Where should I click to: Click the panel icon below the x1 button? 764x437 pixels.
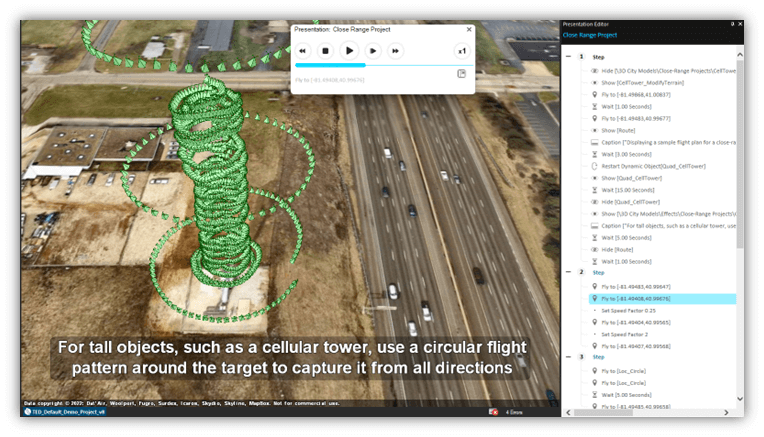pos(461,74)
